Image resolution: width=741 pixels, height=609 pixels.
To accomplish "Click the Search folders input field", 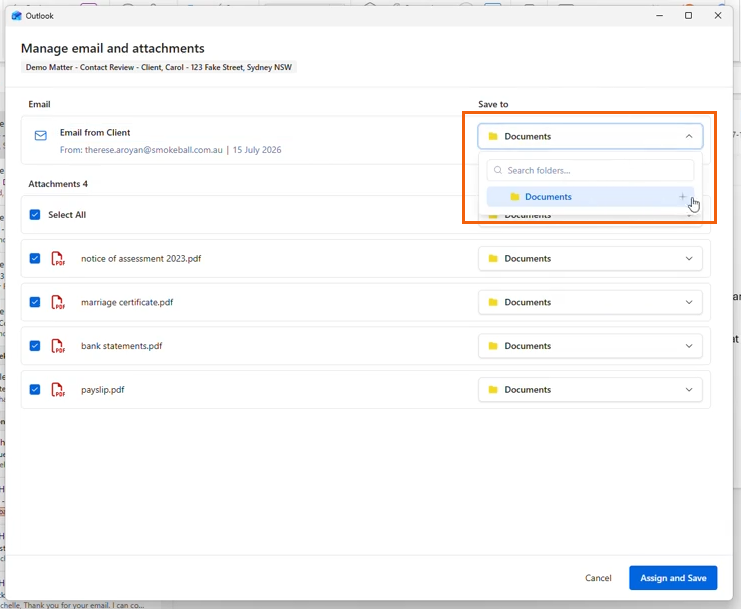I will point(590,170).
